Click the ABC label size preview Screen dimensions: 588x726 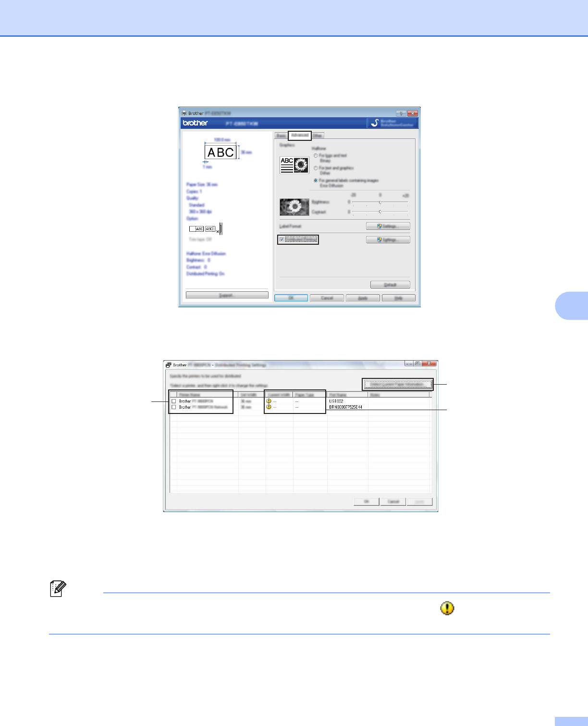pyautogui.click(x=220, y=152)
